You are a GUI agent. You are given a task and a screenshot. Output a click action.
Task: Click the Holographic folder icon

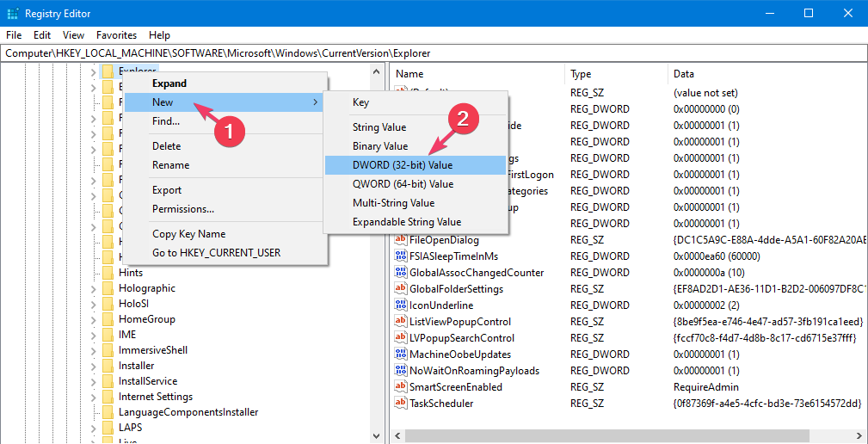(108, 288)
